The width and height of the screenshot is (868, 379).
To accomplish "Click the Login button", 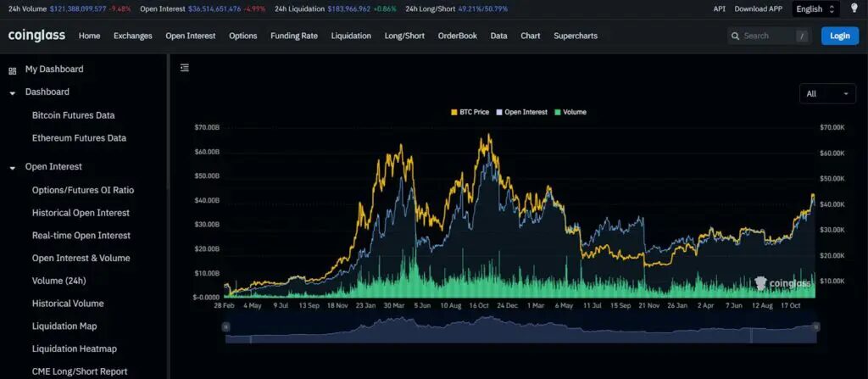I will 839,36.
